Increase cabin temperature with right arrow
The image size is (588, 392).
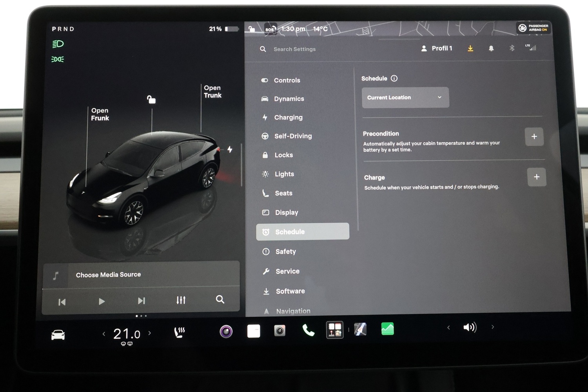tap(150, 333)
